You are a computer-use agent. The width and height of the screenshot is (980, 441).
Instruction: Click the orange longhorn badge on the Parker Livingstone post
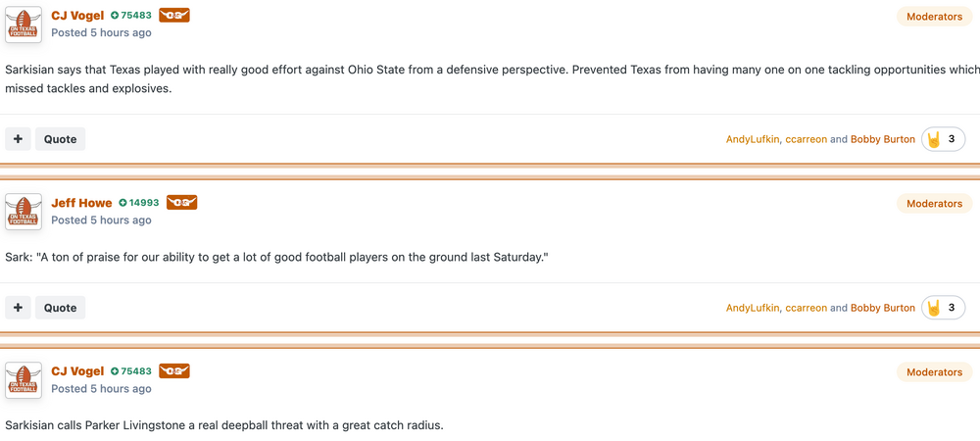click(173, 371)
